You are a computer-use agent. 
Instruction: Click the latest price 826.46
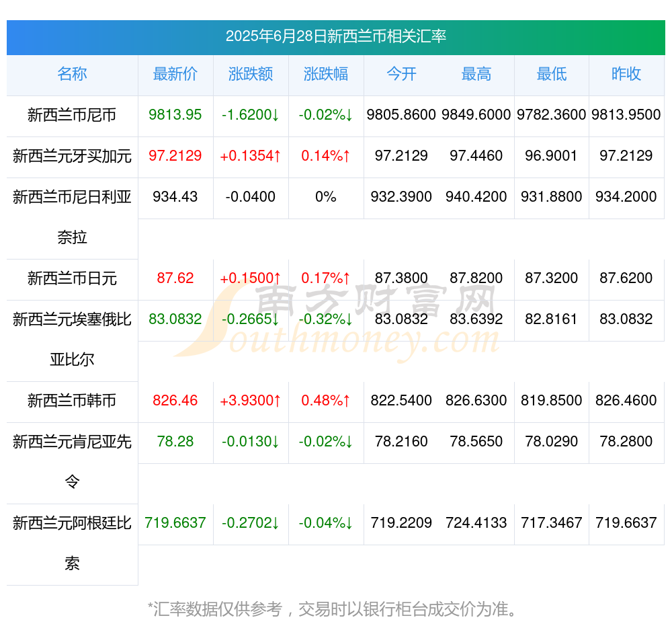click(x=175, y=401)
